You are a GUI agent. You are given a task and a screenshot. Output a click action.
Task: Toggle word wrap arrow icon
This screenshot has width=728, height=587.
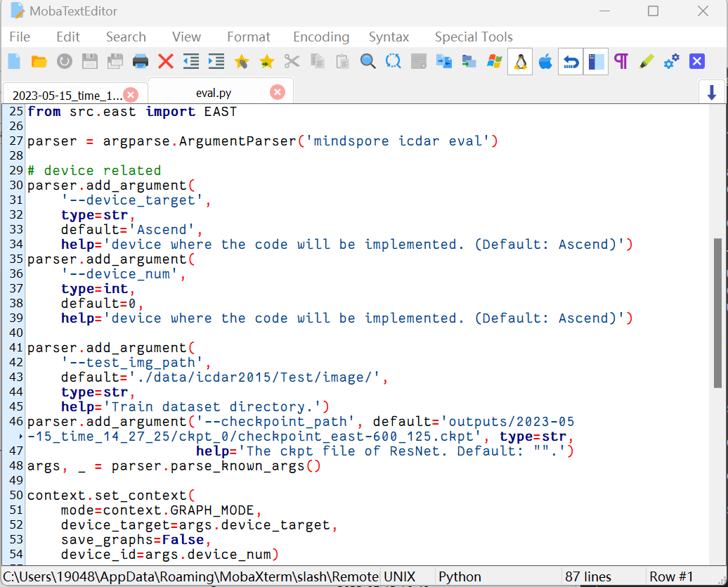[571, 61]
